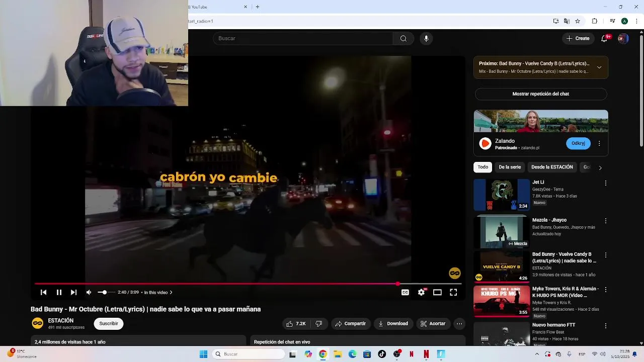
Task: Open options for Vuelve Candy B
Action: coord(606,255)
